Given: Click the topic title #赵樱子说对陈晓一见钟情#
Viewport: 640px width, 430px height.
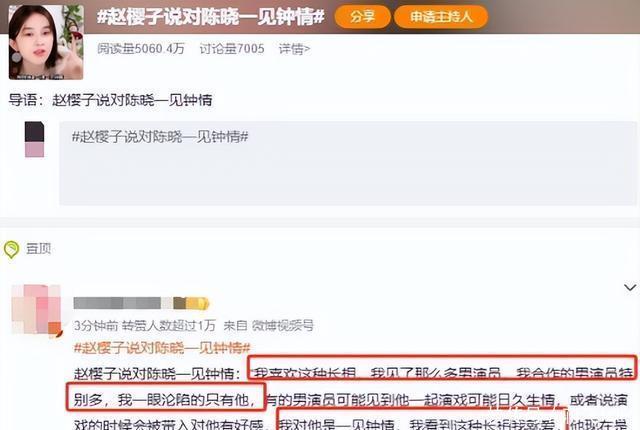Looking at the screenshot, I should 211,17.
